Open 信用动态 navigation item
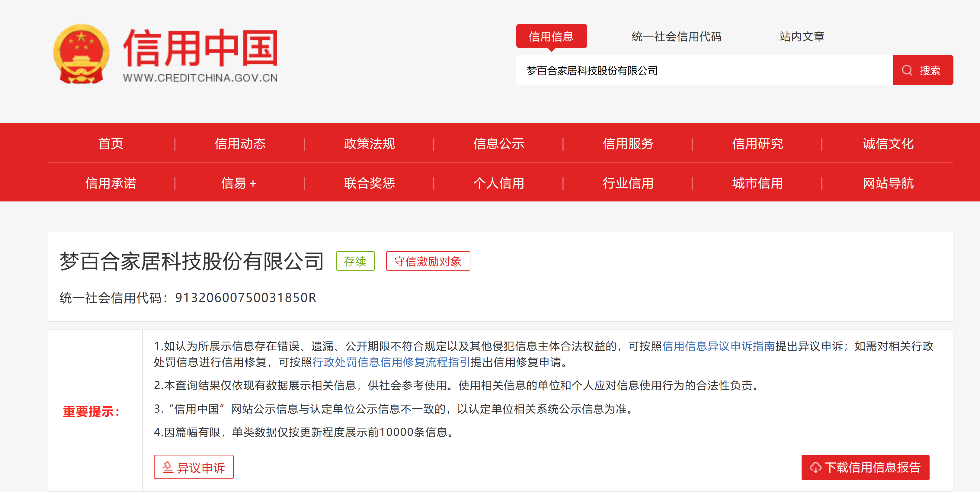This screenshot has width=980, height=492. [240, 144]
